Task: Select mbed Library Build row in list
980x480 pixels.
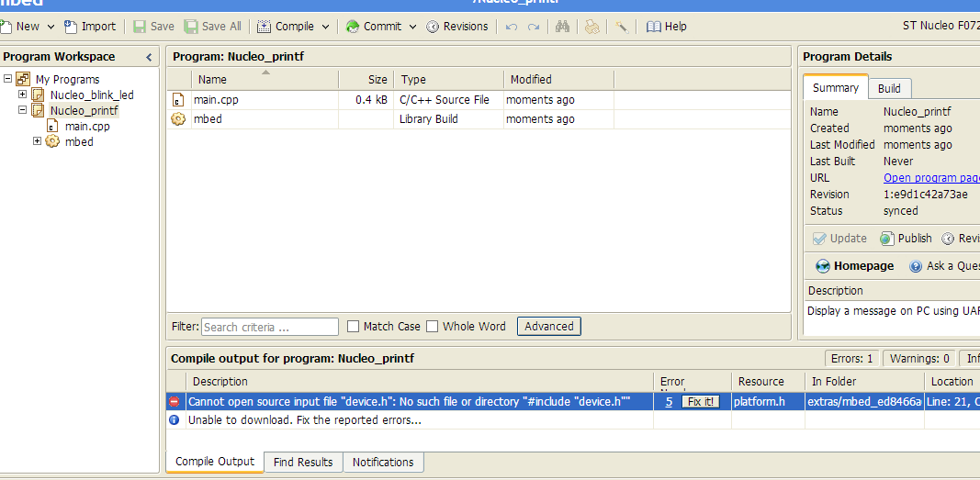Action: (479, 119)
